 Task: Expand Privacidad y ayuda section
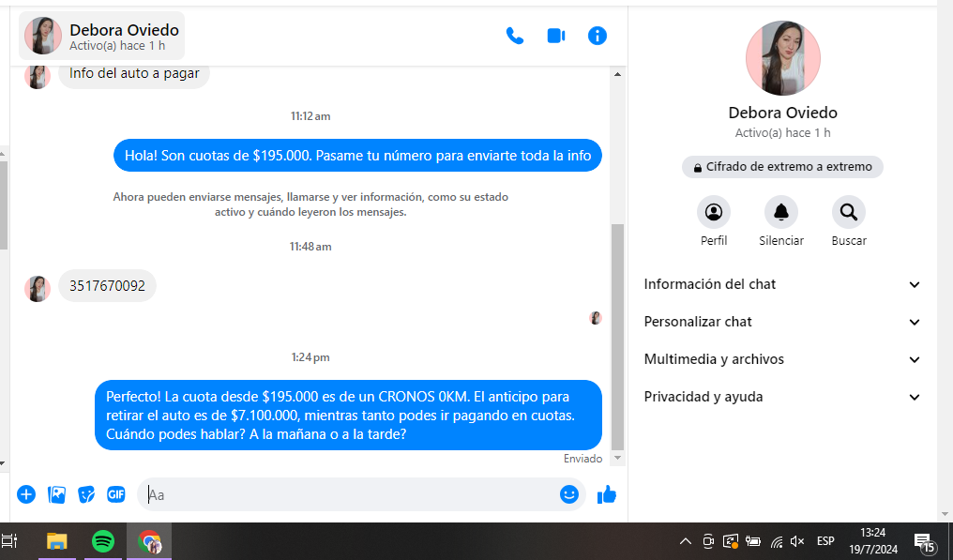782,397
